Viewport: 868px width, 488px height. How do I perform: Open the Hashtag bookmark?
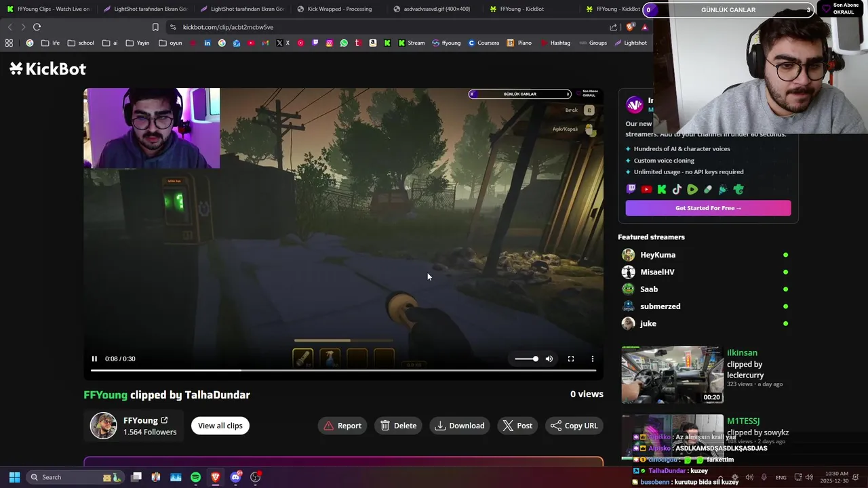point(555,43)
